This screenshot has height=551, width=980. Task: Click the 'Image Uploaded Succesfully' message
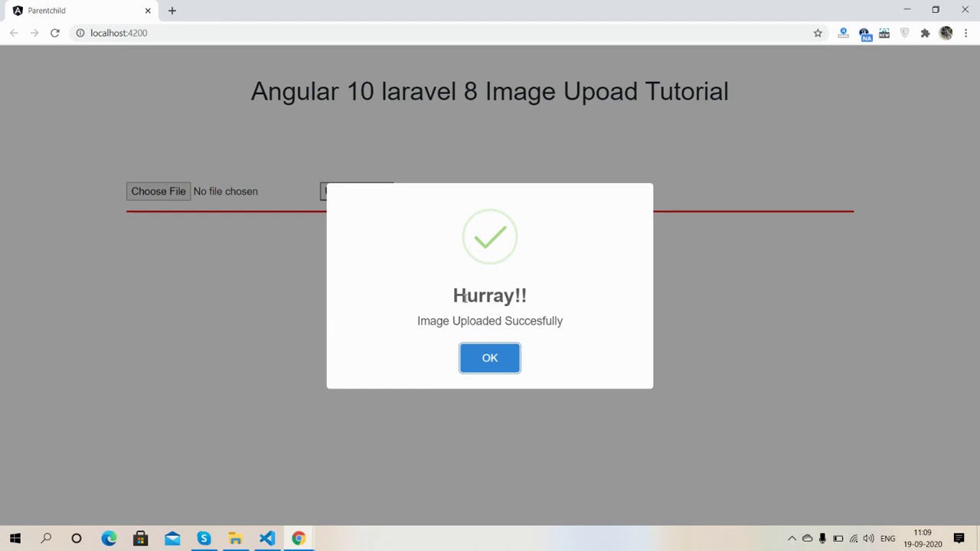[490, 321]
